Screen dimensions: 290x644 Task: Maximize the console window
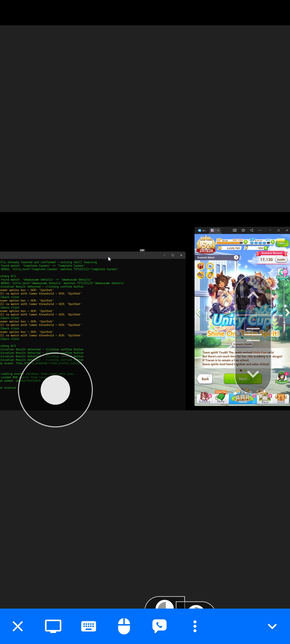(173, 255)
